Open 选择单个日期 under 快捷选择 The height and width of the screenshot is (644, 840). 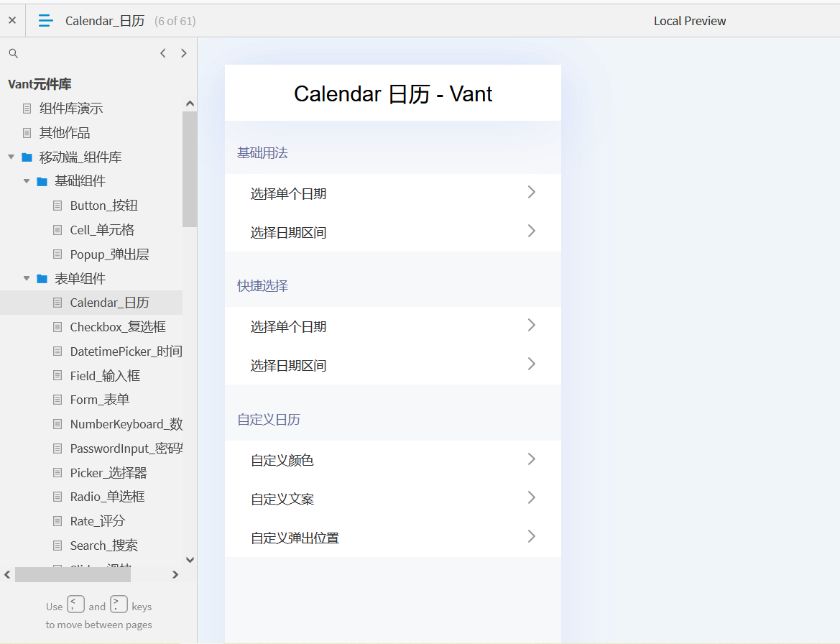pyautogui.click(x=392, y=326)
